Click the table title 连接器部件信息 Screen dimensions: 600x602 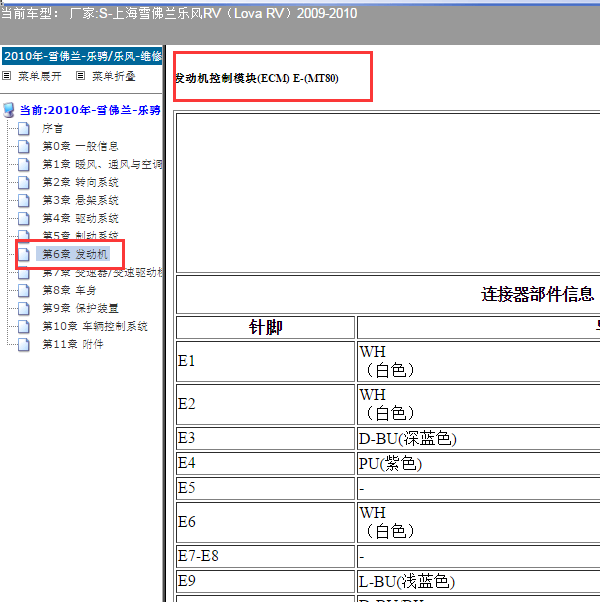click(x=537, y=294)
